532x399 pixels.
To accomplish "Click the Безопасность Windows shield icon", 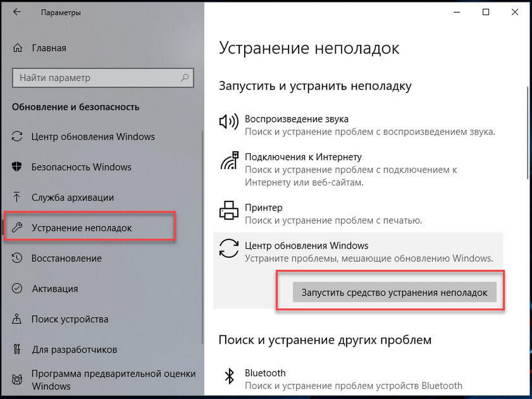I will (17, 167).
